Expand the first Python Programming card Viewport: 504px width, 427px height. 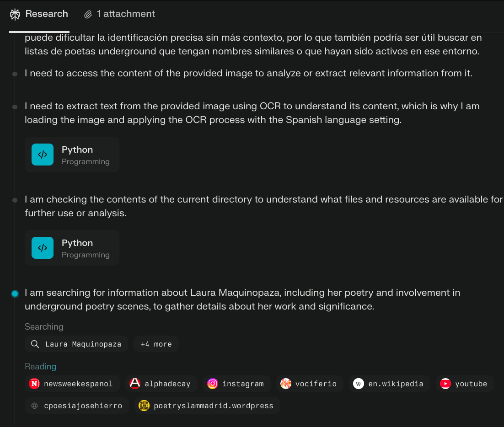pyautogui.click(x=72, y=155)
